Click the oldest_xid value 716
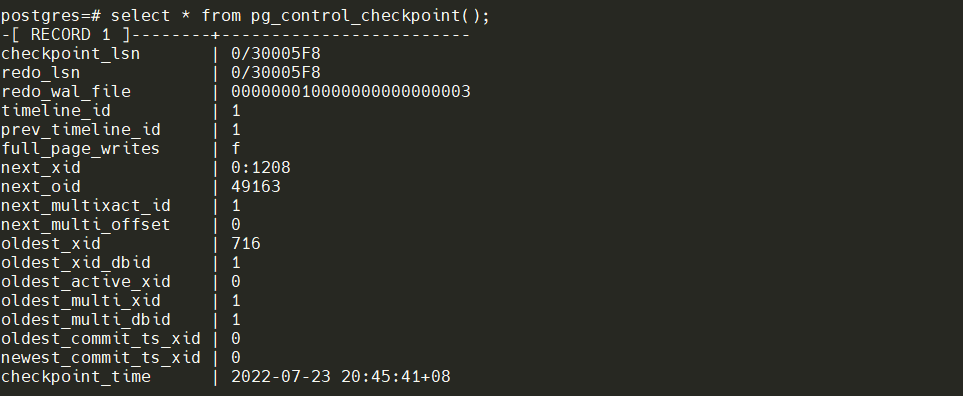This screenshot has height=396, width=963. pyautogui.click(x=246, y=244)
